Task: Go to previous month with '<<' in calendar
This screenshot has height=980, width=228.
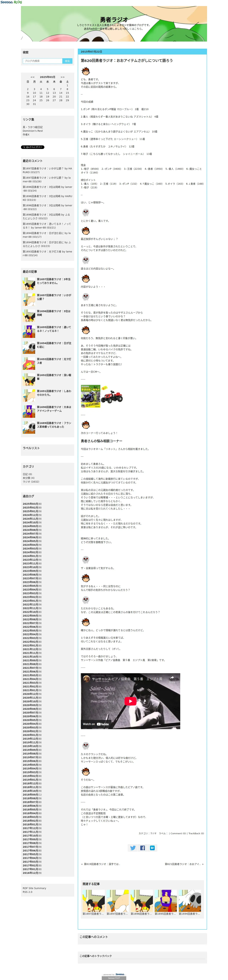Action: (32, 77)
